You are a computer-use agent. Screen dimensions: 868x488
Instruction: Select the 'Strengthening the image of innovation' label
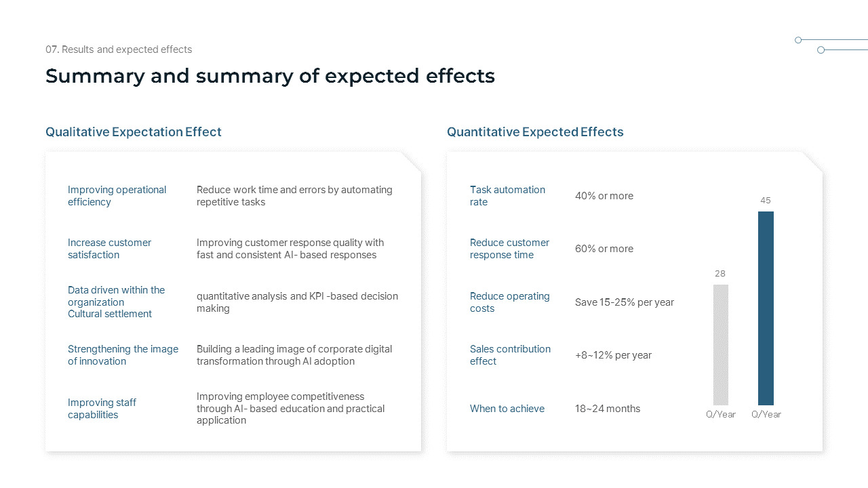pos(123,355)
